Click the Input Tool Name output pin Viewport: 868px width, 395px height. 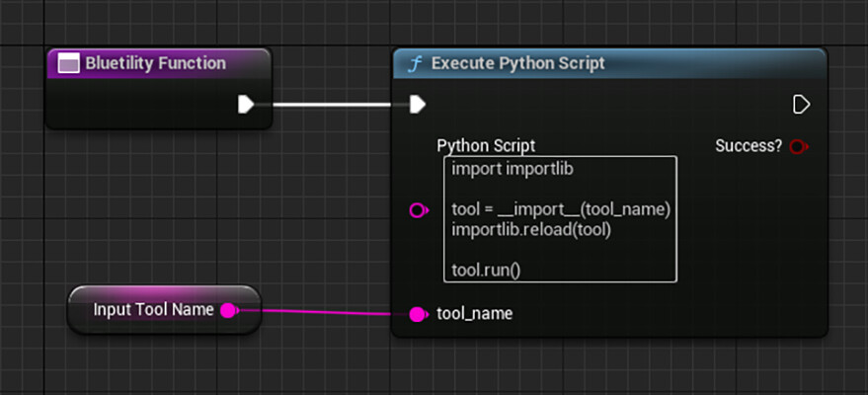[228, 310]
